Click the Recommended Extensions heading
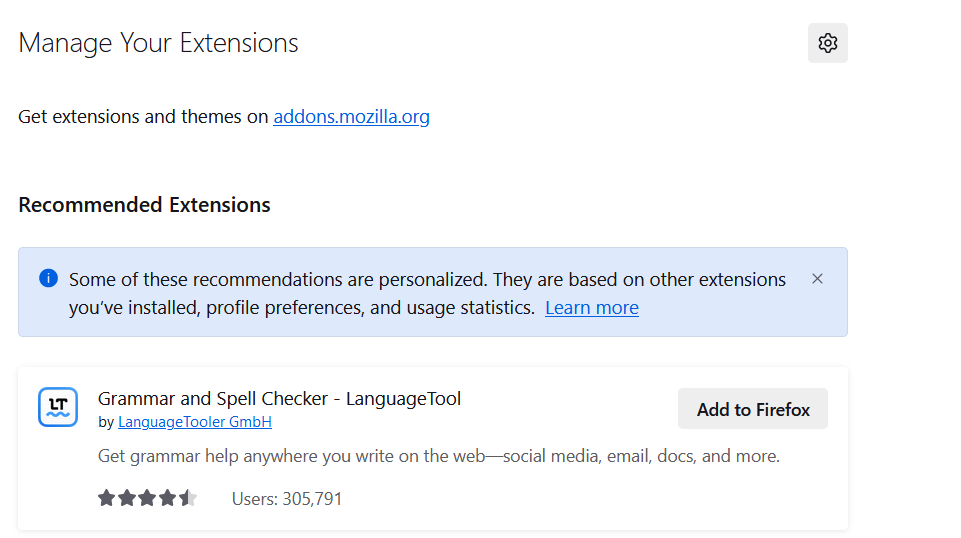This screenshot has height=538, width=961. click(x=144, y=205)
